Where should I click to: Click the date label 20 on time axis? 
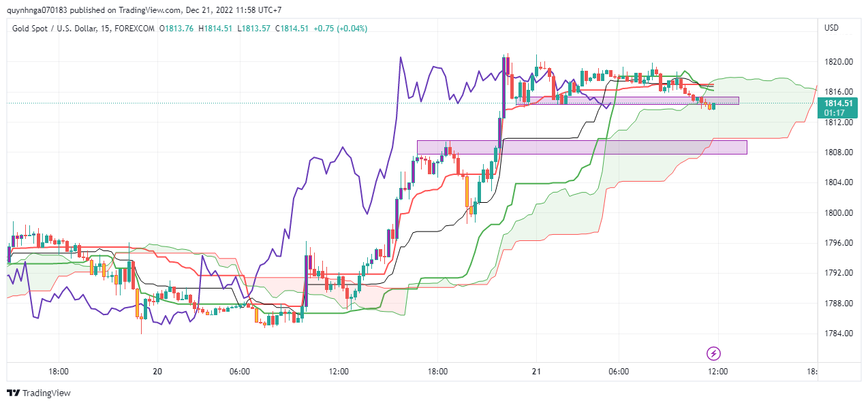point(157,372)
